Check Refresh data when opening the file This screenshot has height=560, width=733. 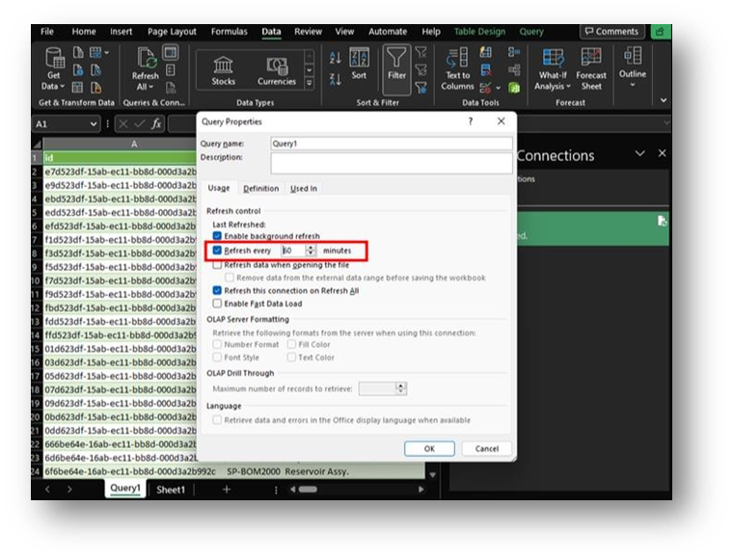click(217, 265)
